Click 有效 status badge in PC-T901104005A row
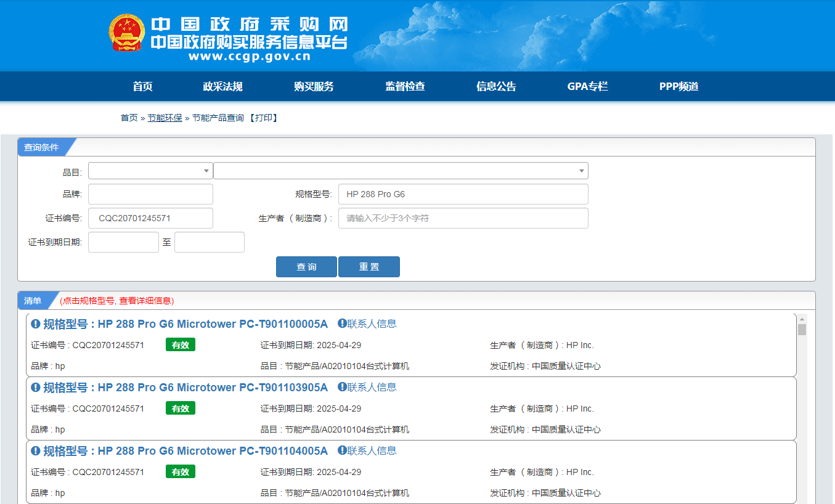Viewport: 835px width, 504px height. [x=181, y=472]
